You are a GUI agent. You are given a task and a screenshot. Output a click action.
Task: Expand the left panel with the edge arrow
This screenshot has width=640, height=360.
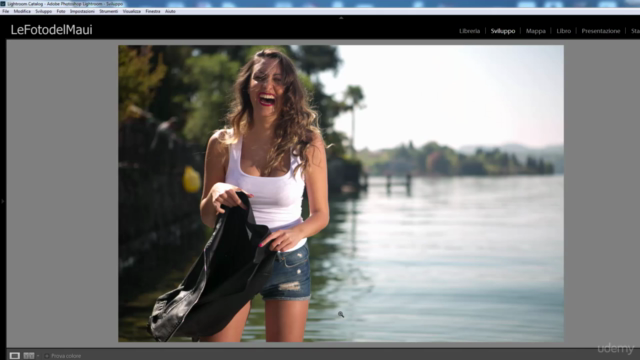[2, 201]
